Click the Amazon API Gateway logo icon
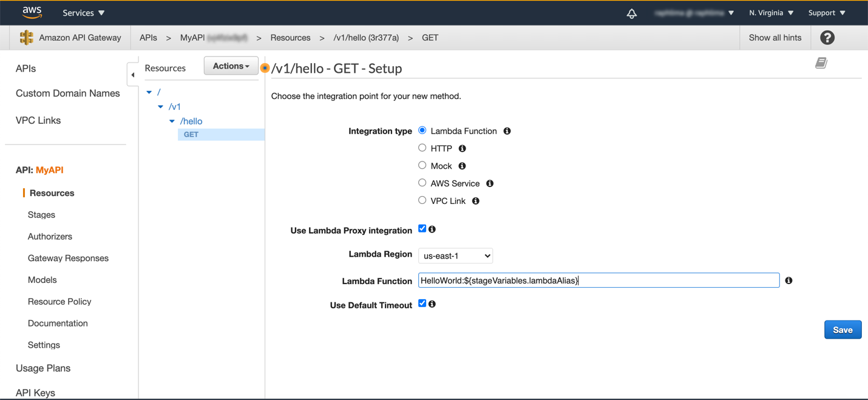Image resolution: width=868 pixels, height=400 pixels. (26, 38)
